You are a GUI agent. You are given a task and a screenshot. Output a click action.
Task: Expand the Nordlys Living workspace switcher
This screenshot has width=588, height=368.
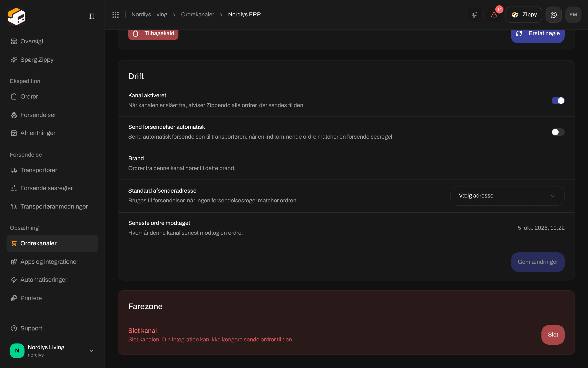(x=52, y=351)
